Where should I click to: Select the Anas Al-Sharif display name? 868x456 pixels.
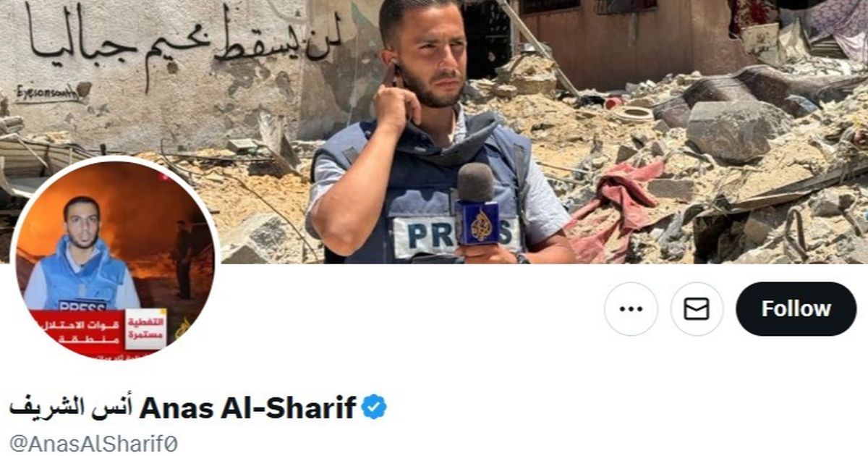[248, 408]
